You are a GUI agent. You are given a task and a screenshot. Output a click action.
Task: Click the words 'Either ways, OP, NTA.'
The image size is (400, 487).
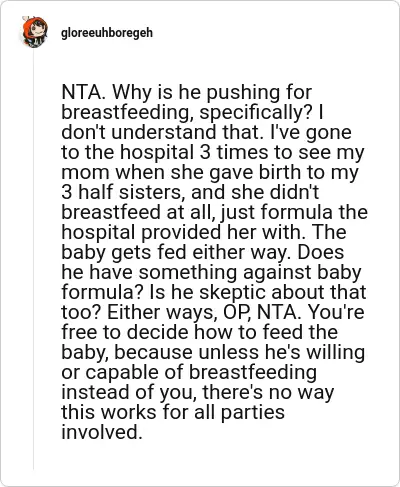coord(204,312)
